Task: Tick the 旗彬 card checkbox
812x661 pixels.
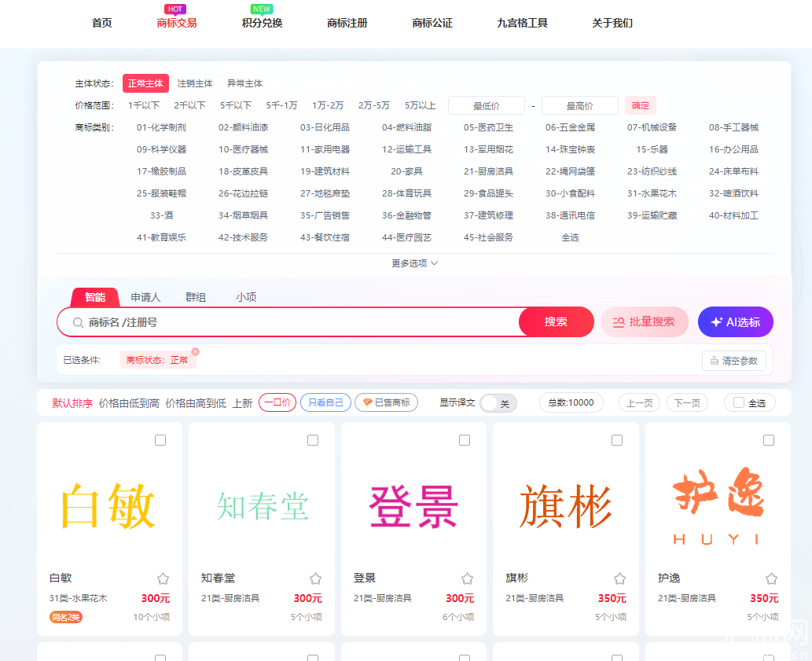Action: point(617,440)
